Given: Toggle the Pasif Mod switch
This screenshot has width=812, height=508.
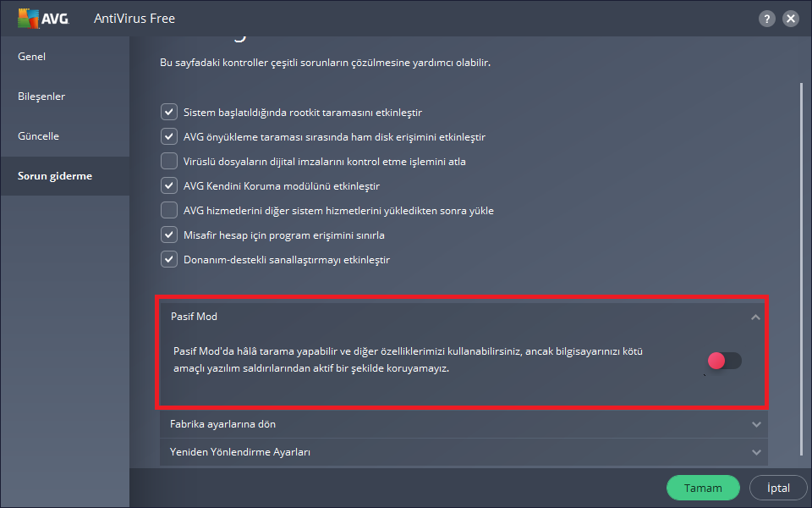Looking at the screenshot, I should [x=725, y=361].
